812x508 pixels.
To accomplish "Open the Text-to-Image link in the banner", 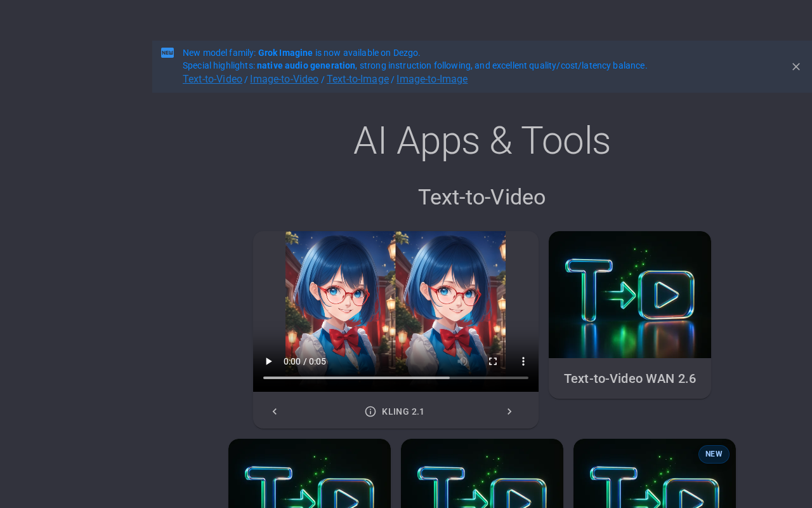I will click(x=358, y=79).
